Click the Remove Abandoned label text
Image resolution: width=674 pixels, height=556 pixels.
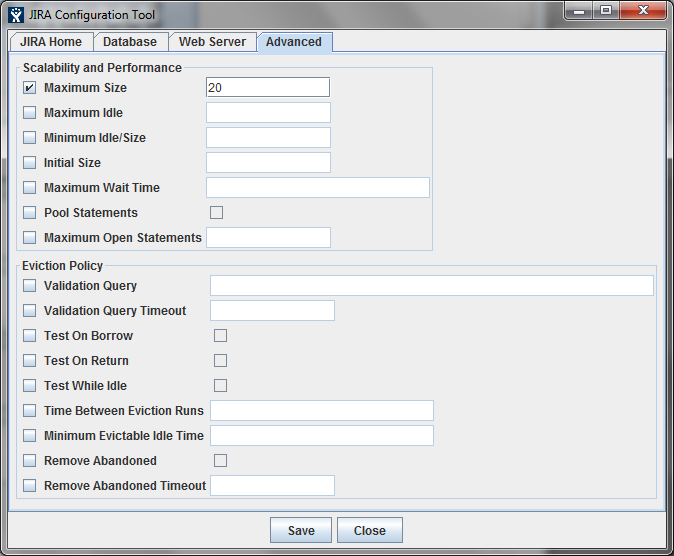pos(100,461)
